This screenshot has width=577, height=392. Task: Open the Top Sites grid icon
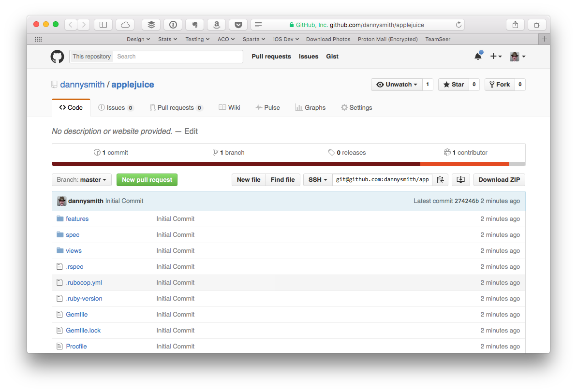click(38, 39)
